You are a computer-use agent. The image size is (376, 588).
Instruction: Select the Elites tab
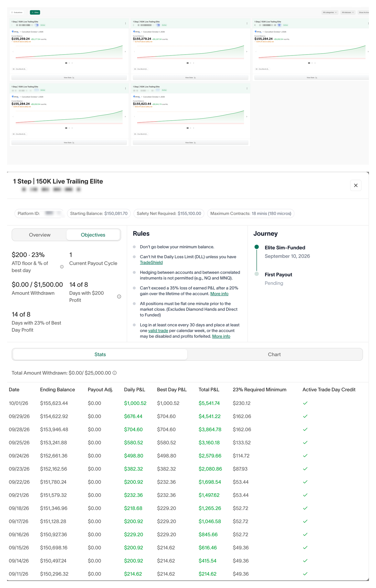pyautogui.click(x=35, y=12)
